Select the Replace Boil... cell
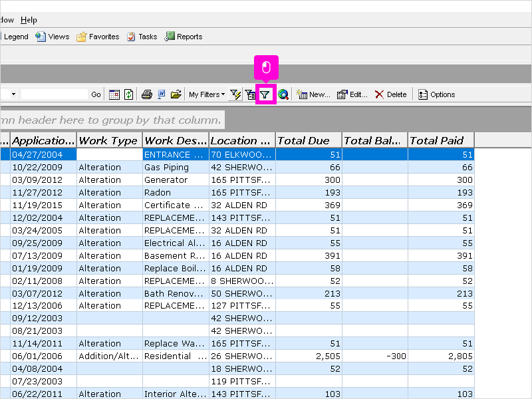 click(176, 269)
